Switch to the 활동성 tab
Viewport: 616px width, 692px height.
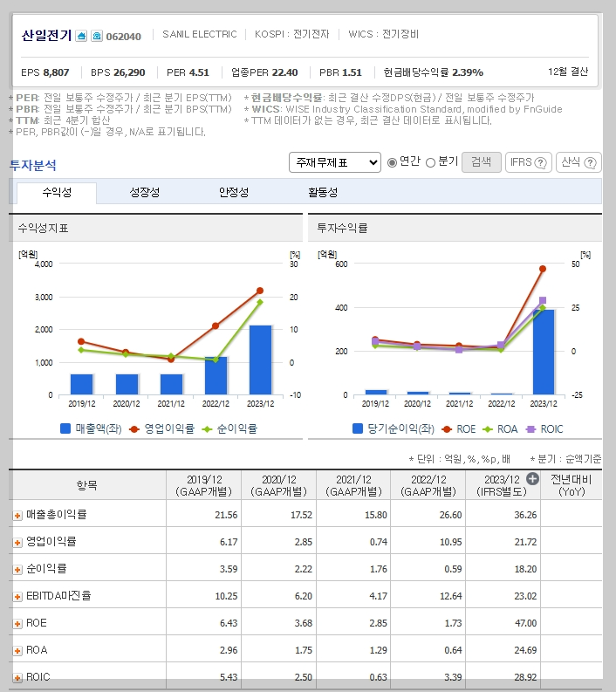323,193
